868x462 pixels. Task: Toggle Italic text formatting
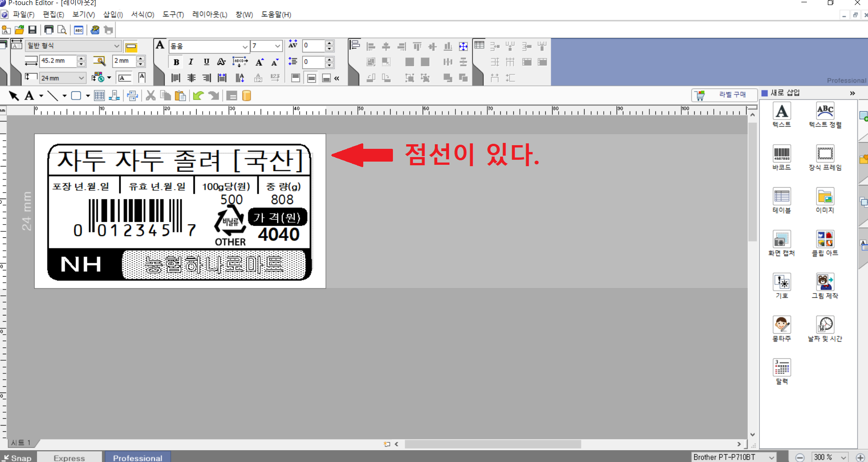(x=191, y=62)
